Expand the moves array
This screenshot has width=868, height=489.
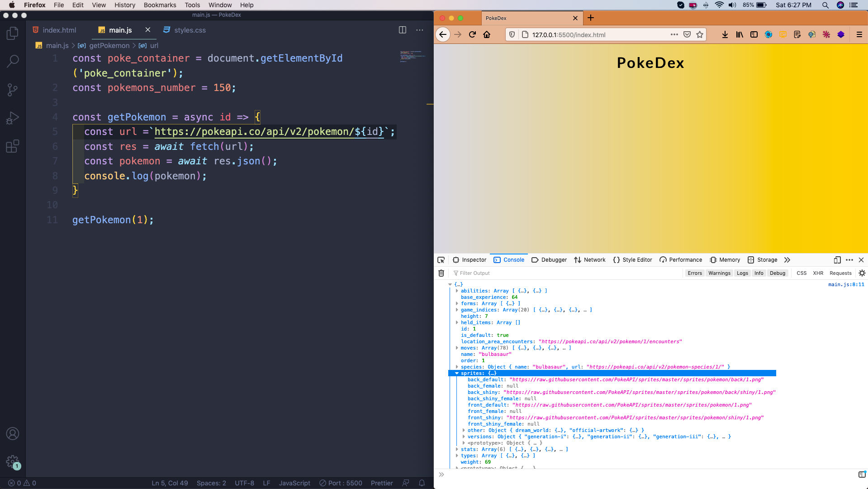pyautogui.click(x=457, y=348)
